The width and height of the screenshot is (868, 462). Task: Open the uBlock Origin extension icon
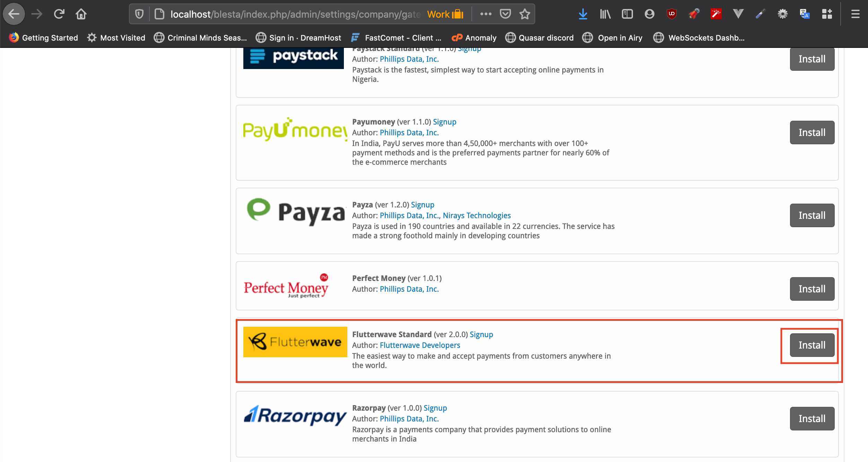pyautogui.click(x=671, y=14)
